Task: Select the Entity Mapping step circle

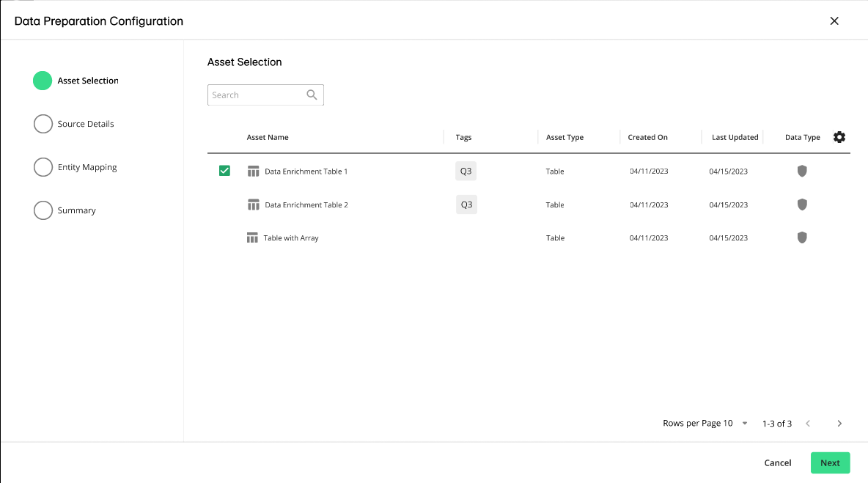Action: 43,167
